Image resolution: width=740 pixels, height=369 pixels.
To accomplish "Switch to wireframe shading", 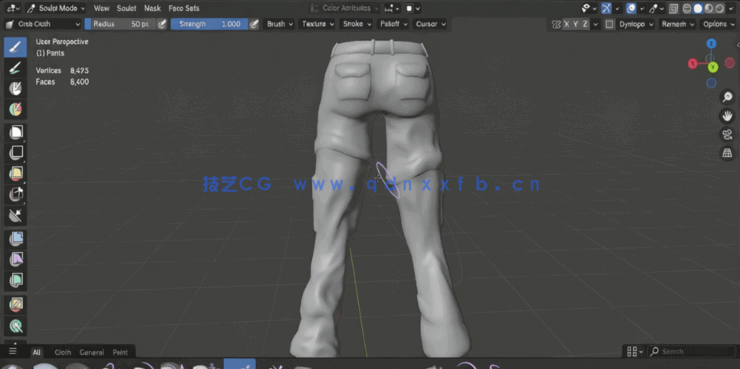I will click(688, 8).
